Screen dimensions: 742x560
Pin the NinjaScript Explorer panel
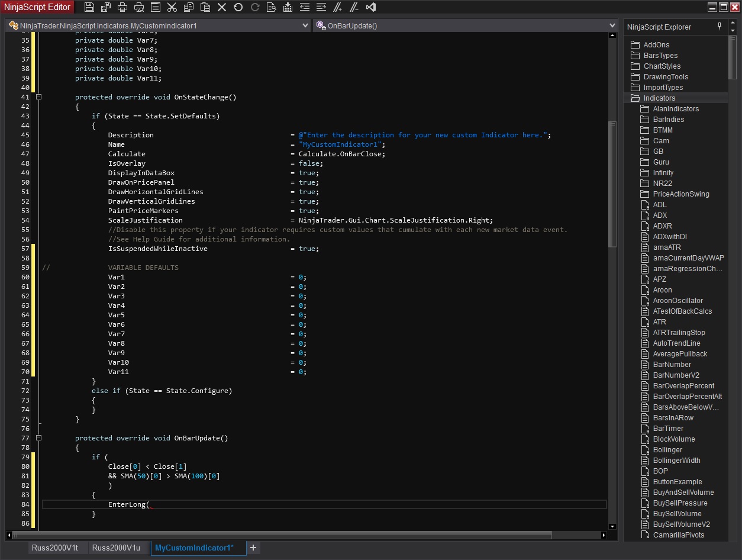pyautogui.click(x=720, y=27)
